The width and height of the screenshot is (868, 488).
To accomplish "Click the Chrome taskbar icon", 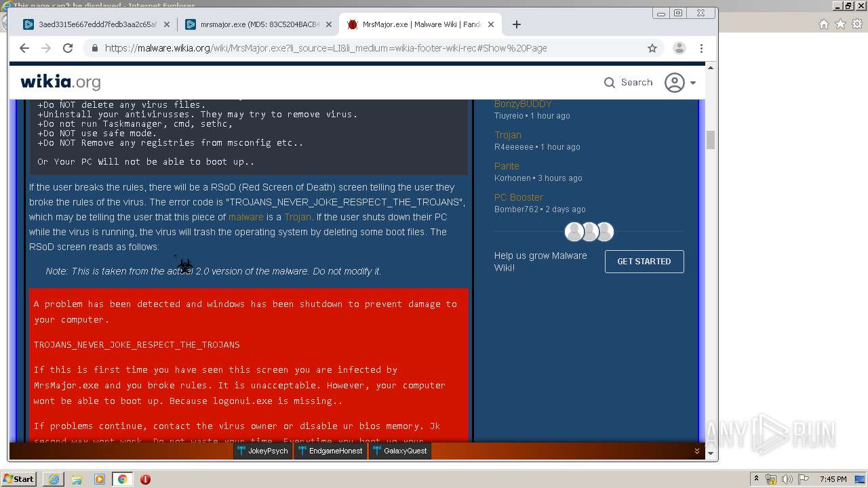I will [x=123, y=479].
